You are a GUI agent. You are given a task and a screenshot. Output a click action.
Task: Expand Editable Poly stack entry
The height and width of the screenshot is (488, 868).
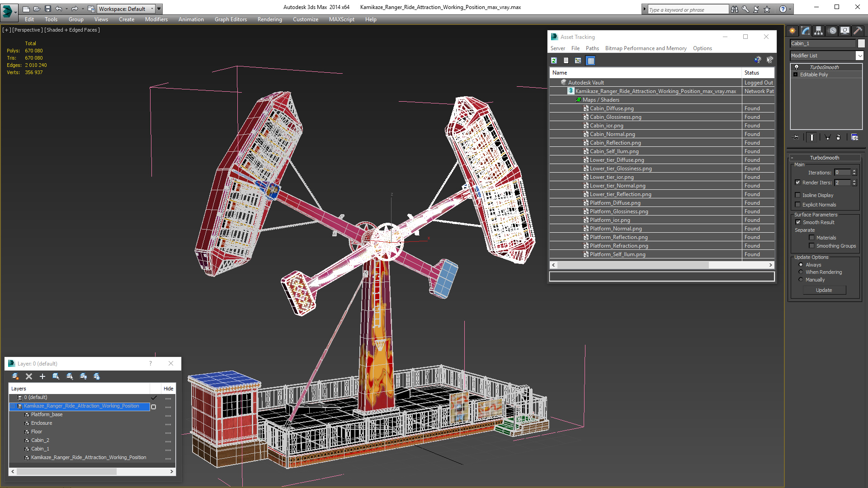click(796, 75)
